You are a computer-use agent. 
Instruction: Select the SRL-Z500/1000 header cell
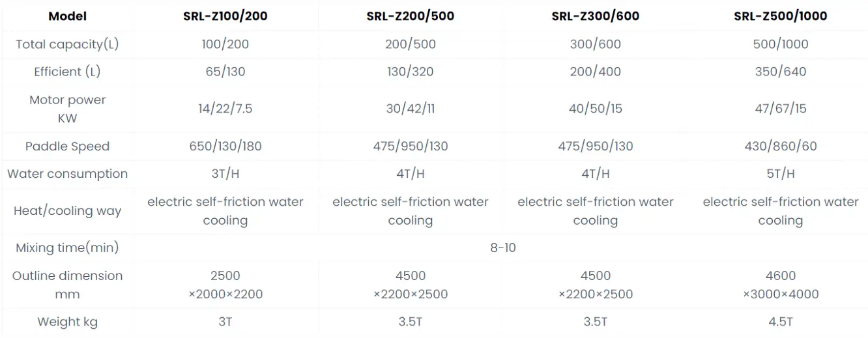780,16
